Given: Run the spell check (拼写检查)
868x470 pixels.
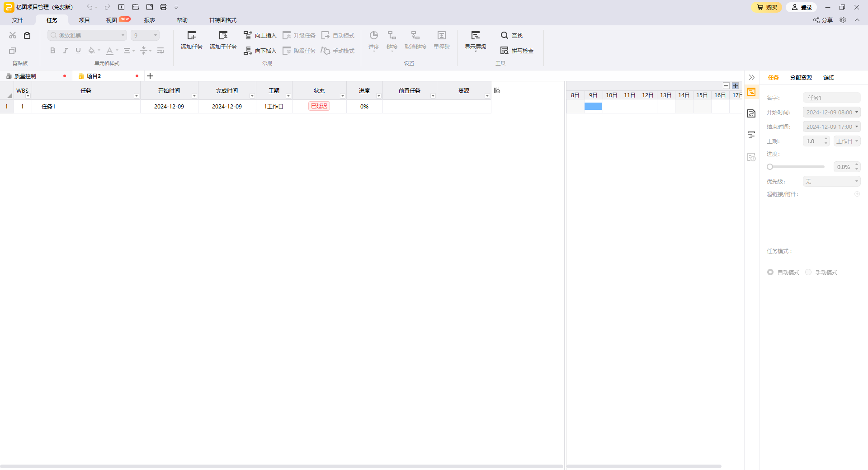Looking at the screenshot, I should click(x=517, y=51).
